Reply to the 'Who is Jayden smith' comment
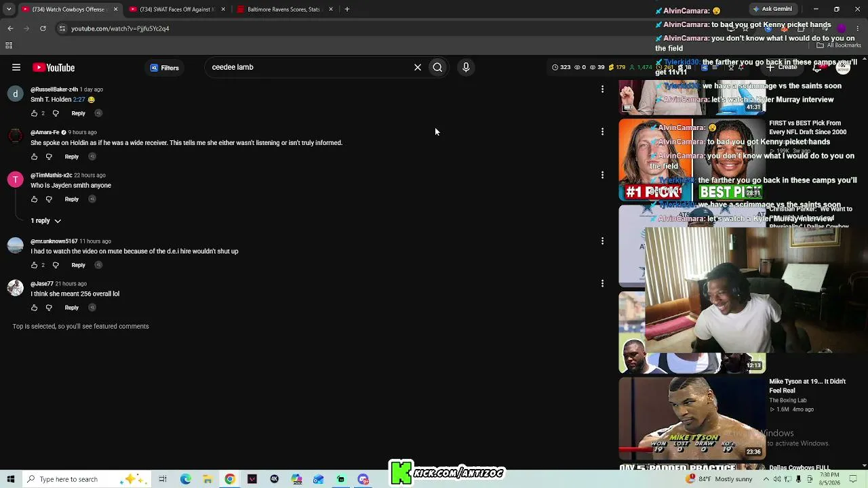868x488 pixels. click(x=72, y=199)
